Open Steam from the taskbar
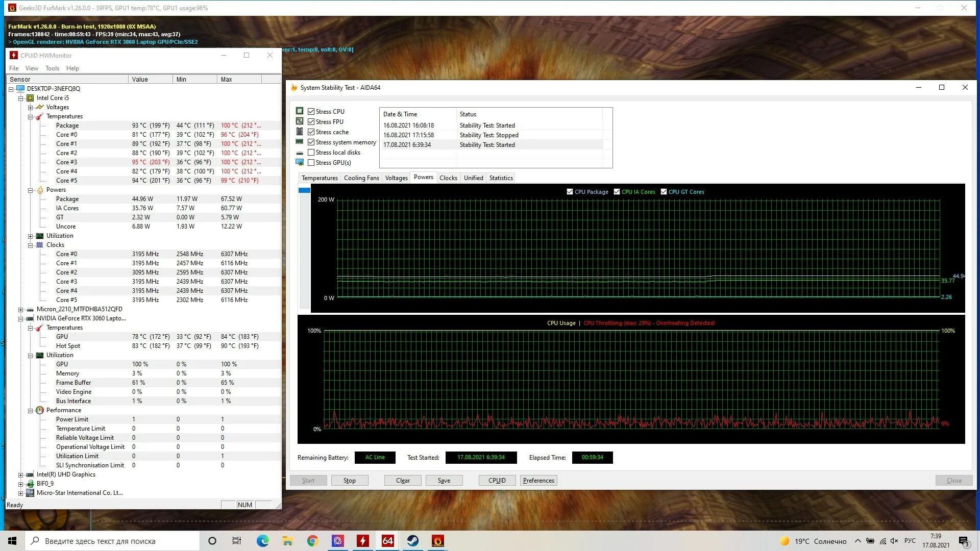 (x=412, y=541)
